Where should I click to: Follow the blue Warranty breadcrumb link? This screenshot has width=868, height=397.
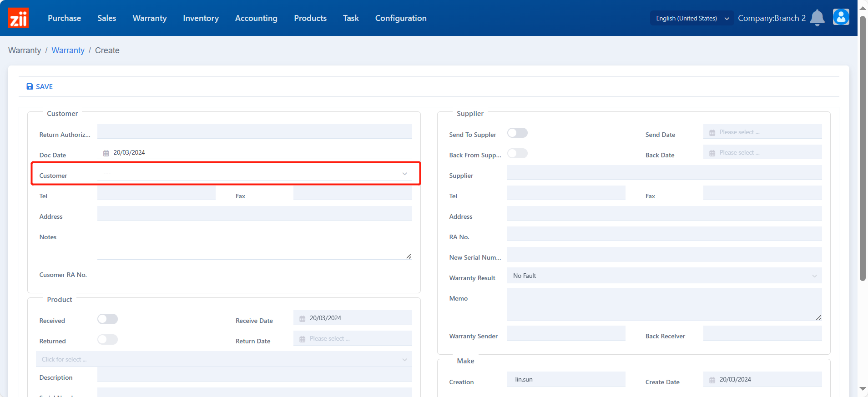pyautogui.click(x=68, y=50)
